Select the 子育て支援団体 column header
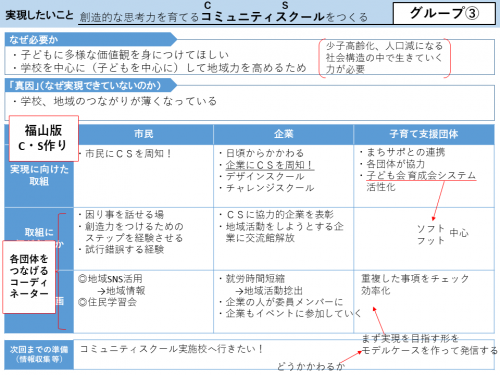 pos(424,134)
